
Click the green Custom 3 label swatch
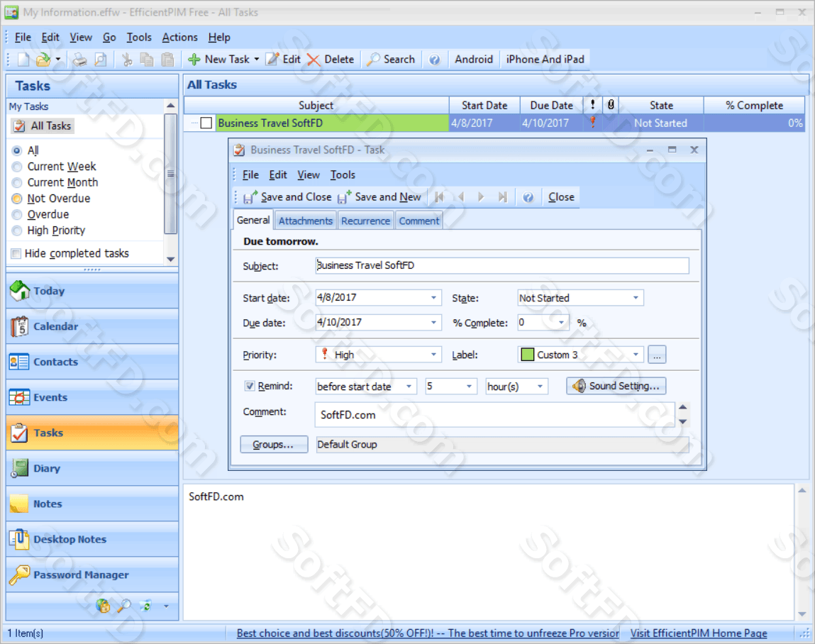(528, 355)
